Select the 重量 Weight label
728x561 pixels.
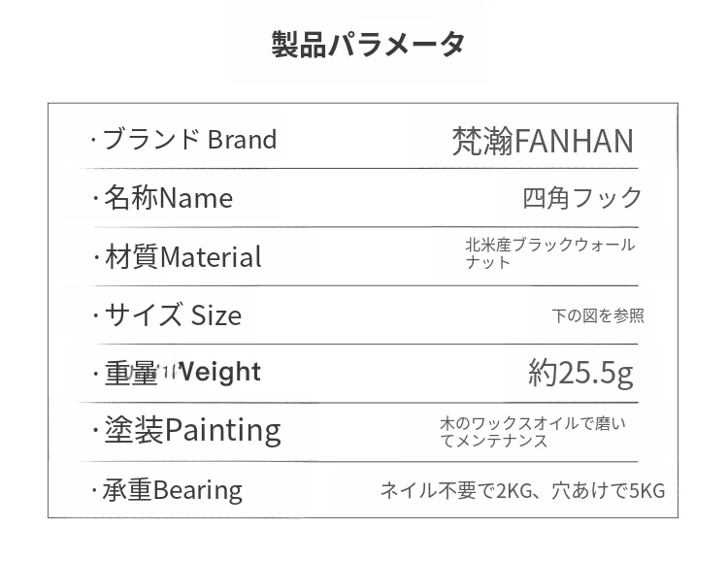(182, 372)
